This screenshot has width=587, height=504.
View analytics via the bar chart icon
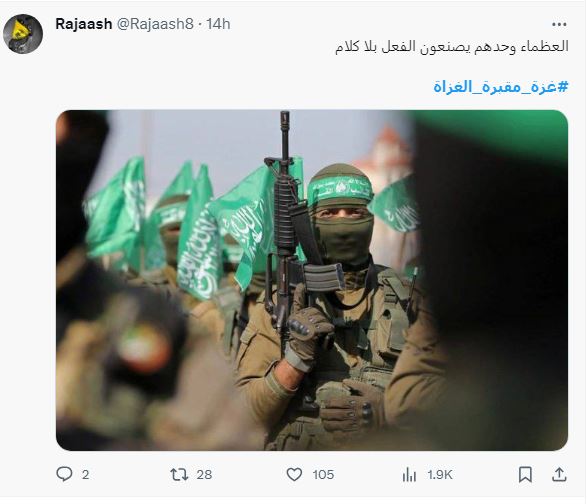tap(409, 475)
